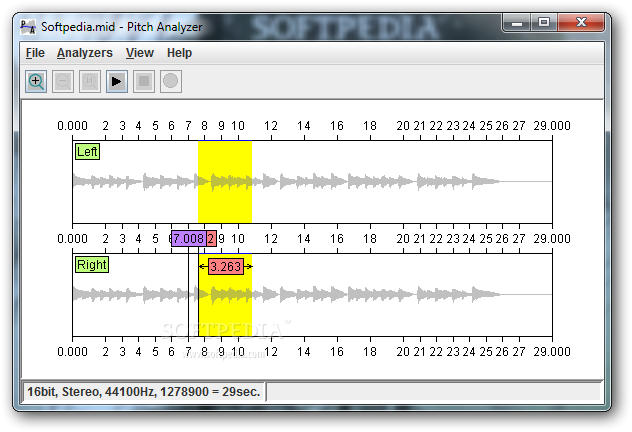Maximize the Pitch Analyzer window

[544, 23]
